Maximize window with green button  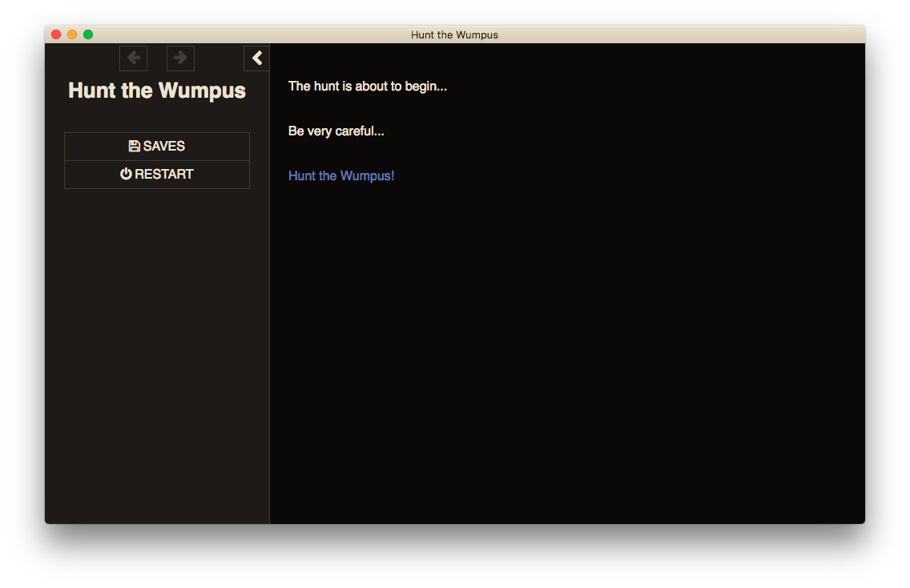click(88, 34)
